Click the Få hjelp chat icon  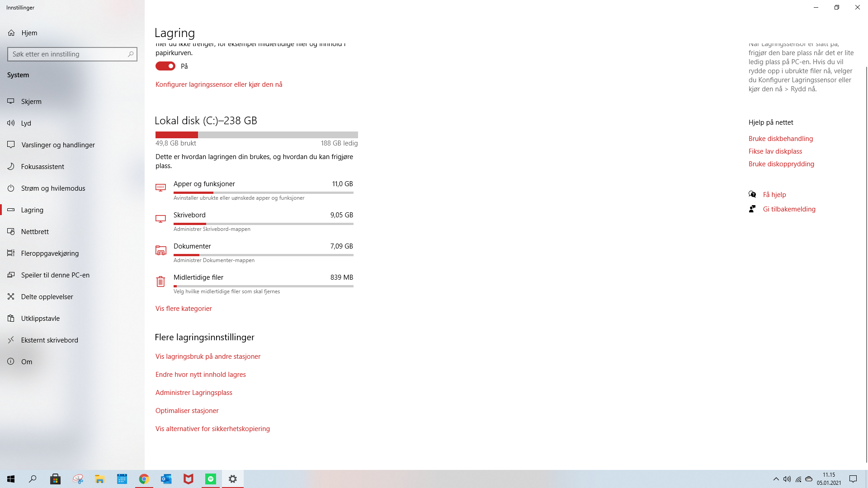(752, 195)
